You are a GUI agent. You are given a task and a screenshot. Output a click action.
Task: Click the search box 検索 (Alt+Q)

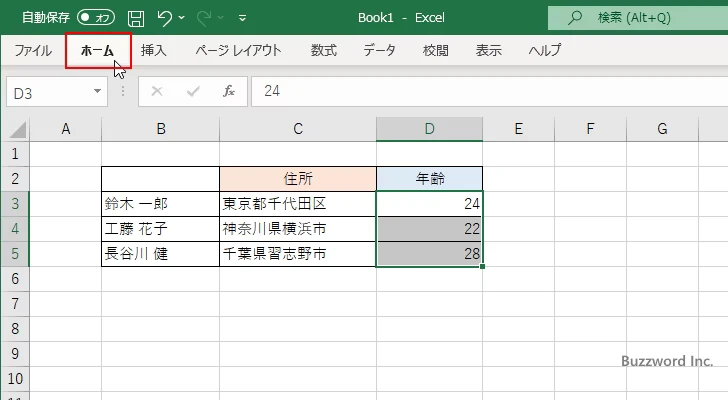[638, 18]
